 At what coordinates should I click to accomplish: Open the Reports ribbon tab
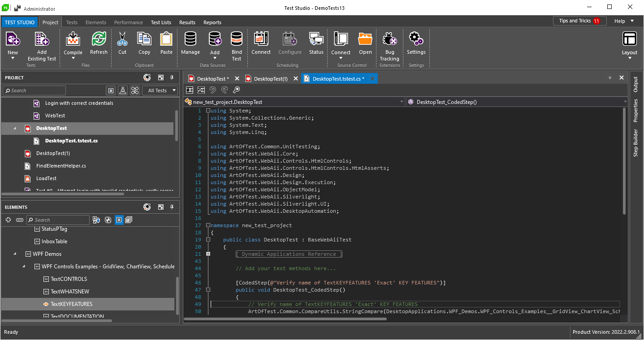click(x=212, y=22)
